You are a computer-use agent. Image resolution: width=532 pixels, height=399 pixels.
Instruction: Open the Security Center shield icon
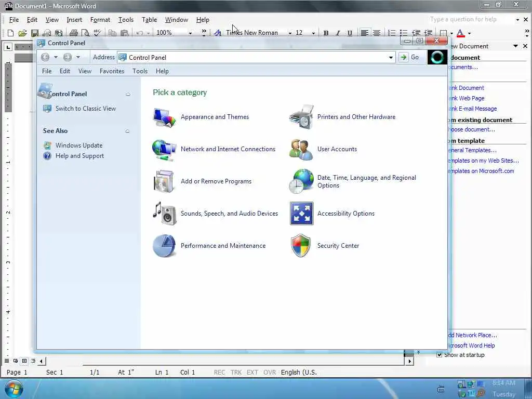[301, 246]
